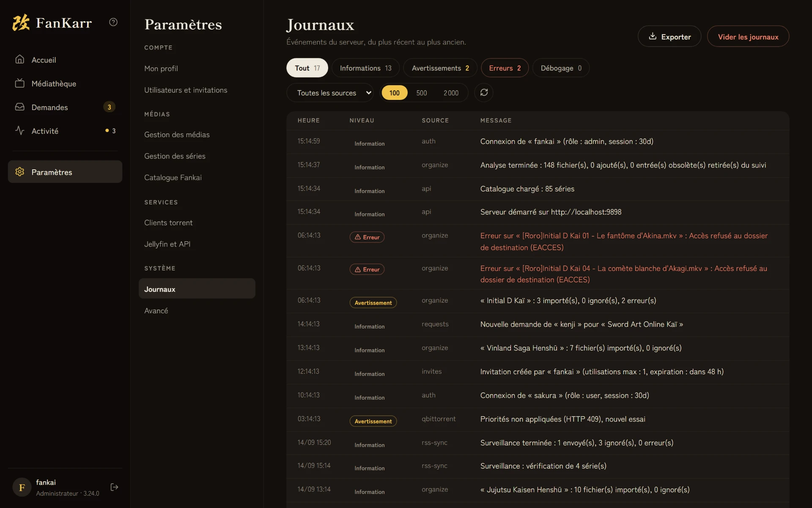This screenshot has width=812, height=508.
Task: Click Avertissement badge on qbittorrent row
Action: tap(373, 421)
